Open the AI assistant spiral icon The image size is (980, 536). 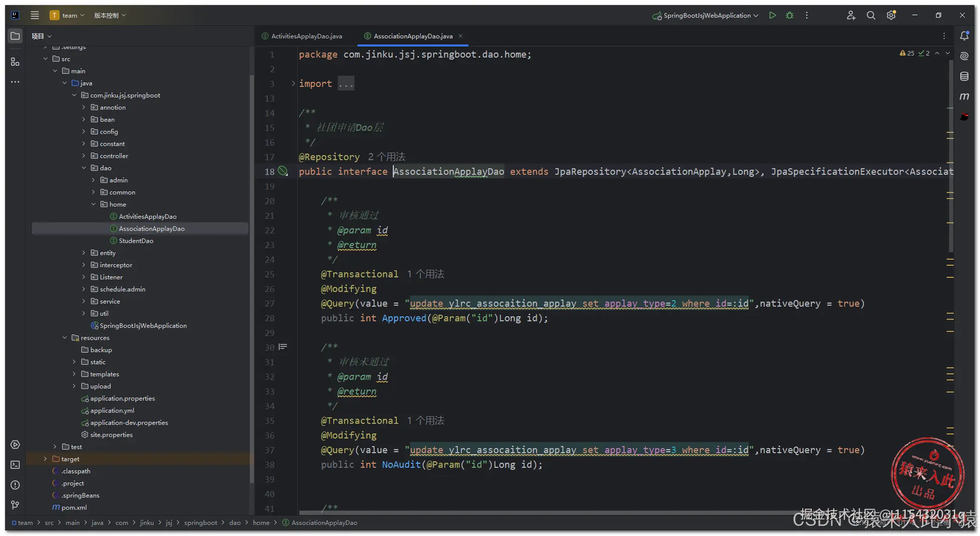click(964, 56)
